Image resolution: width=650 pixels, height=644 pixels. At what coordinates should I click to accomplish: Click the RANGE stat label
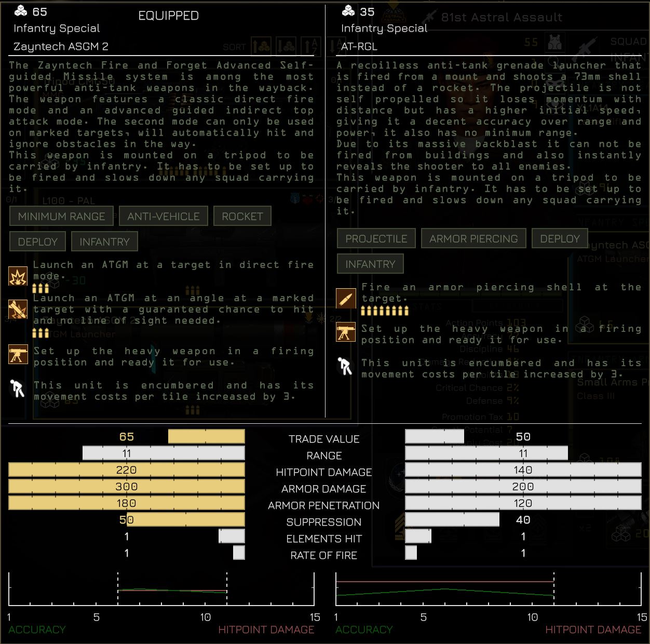pos(324,455)
